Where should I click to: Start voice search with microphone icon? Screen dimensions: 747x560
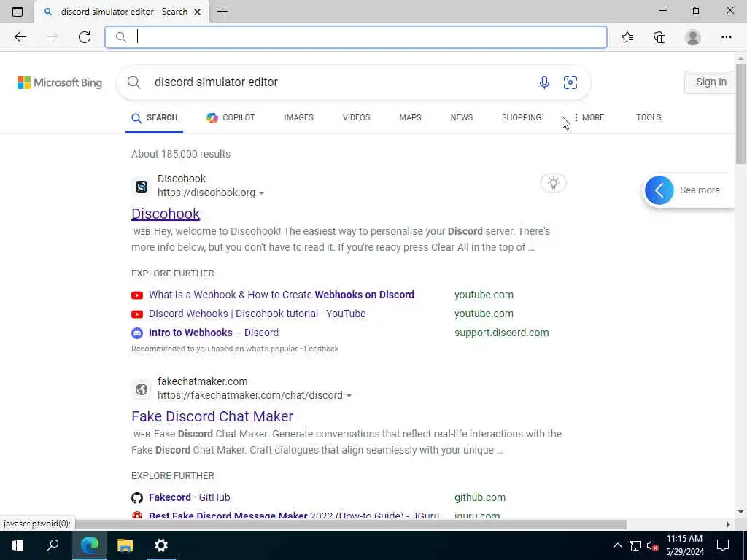point(544,82)
